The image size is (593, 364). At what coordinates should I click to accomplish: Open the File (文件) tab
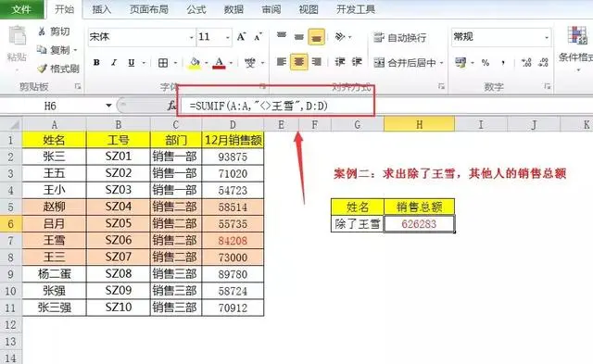pyautogui.click(x=21, y=9)
